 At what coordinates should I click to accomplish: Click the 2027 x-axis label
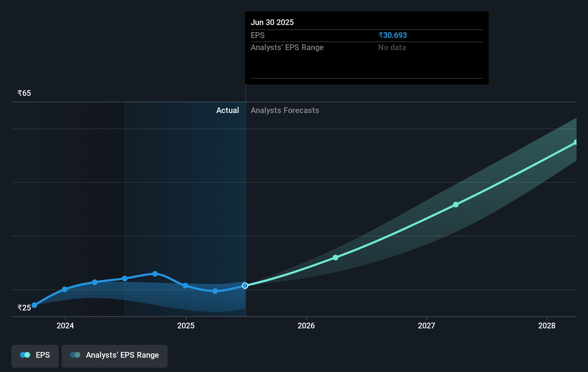(426, 325)
